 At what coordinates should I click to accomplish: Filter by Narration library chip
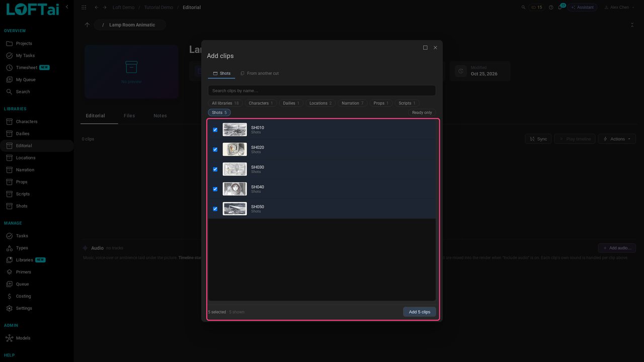pyautogui.click(x=352, y=103)
